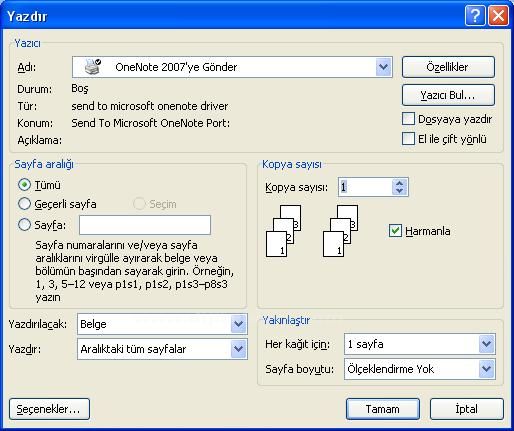514x431 pixels.
Task: Close the Yazdır dialog with X
Action: click(x=498, y=15)
